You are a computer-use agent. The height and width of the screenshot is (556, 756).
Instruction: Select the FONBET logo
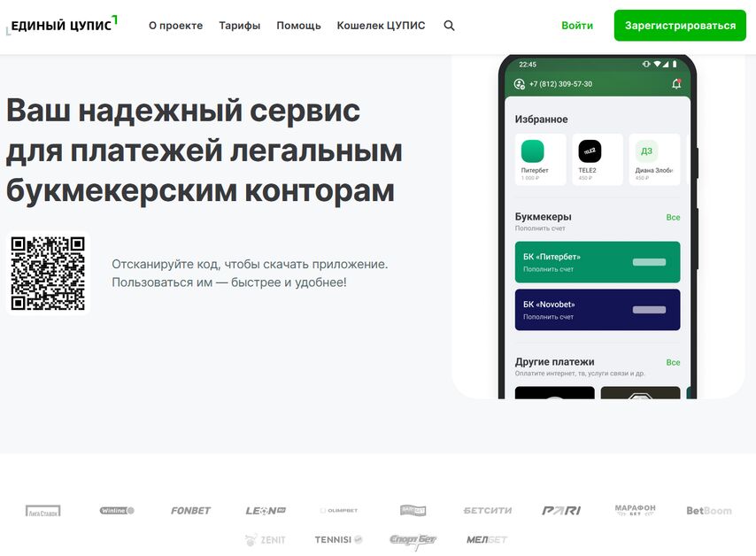[x=191, y=510]
